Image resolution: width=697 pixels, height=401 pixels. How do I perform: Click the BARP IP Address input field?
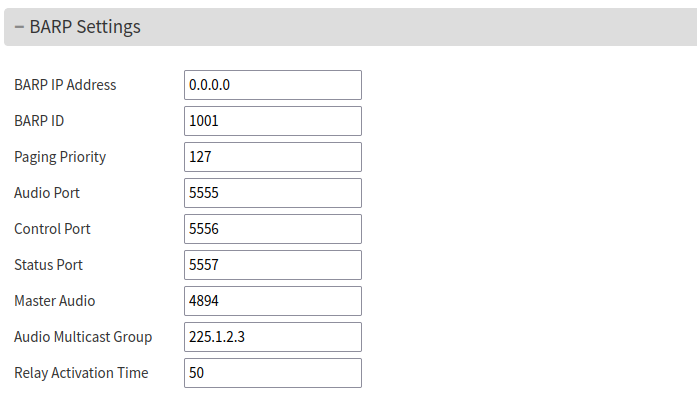(272, 85)
